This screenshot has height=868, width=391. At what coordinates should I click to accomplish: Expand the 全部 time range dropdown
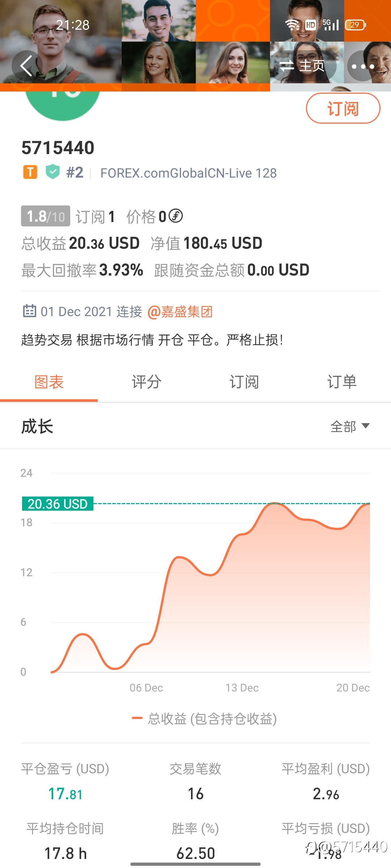coord(350,426)
